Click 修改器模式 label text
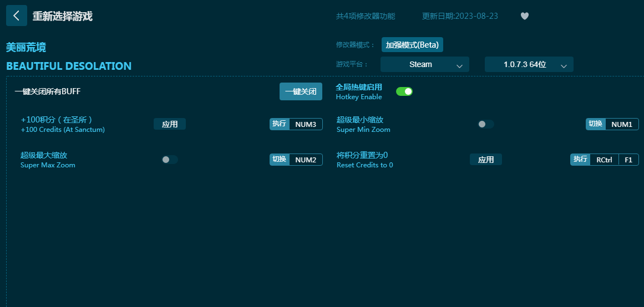 [355, 45]
